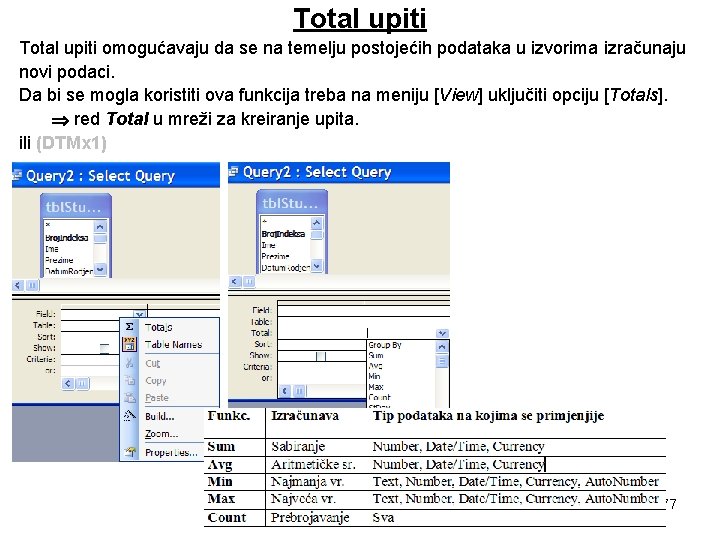The width and height of the screenshot is (720, 540).
Task: Click the 'Najveća vr.' table cell
Action: pos(304,499)
